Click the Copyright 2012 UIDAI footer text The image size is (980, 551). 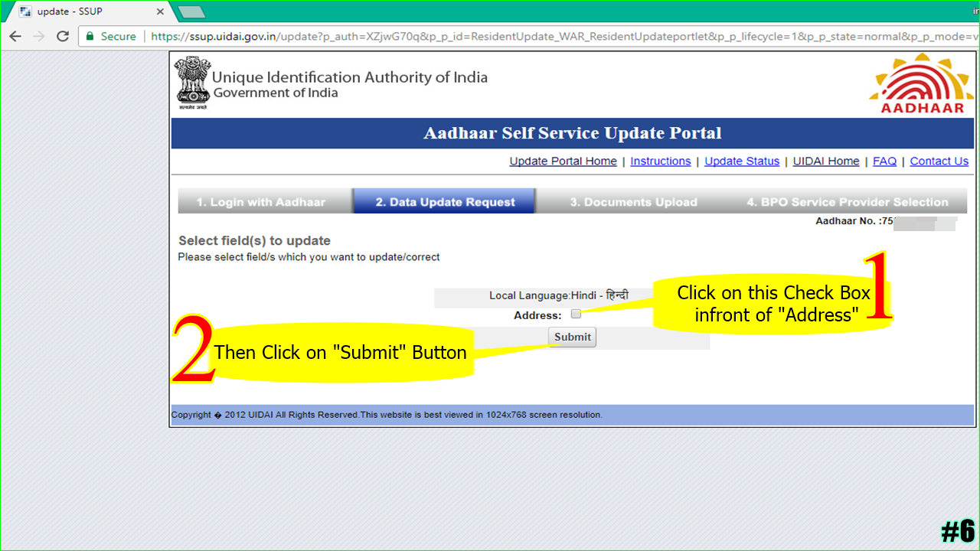tap(387, 415)
